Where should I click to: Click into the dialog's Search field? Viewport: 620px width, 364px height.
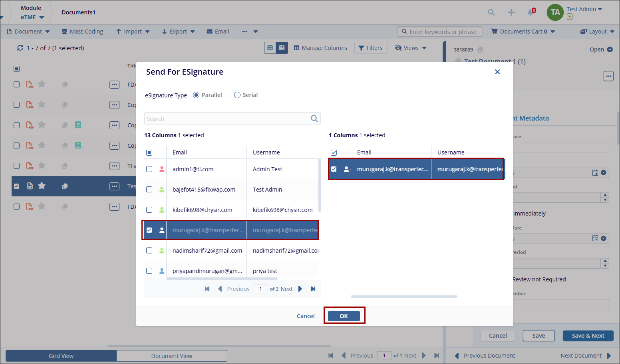pos(227,119)
